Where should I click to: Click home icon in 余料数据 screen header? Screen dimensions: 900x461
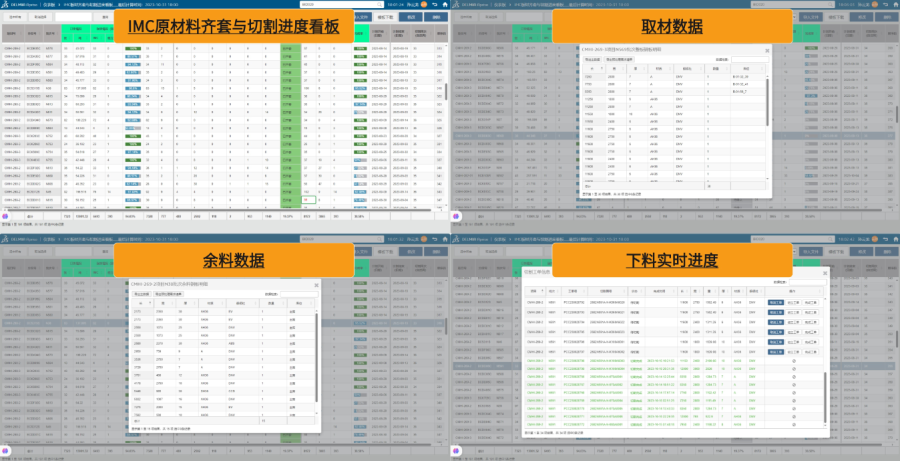(x=444, y=238)
